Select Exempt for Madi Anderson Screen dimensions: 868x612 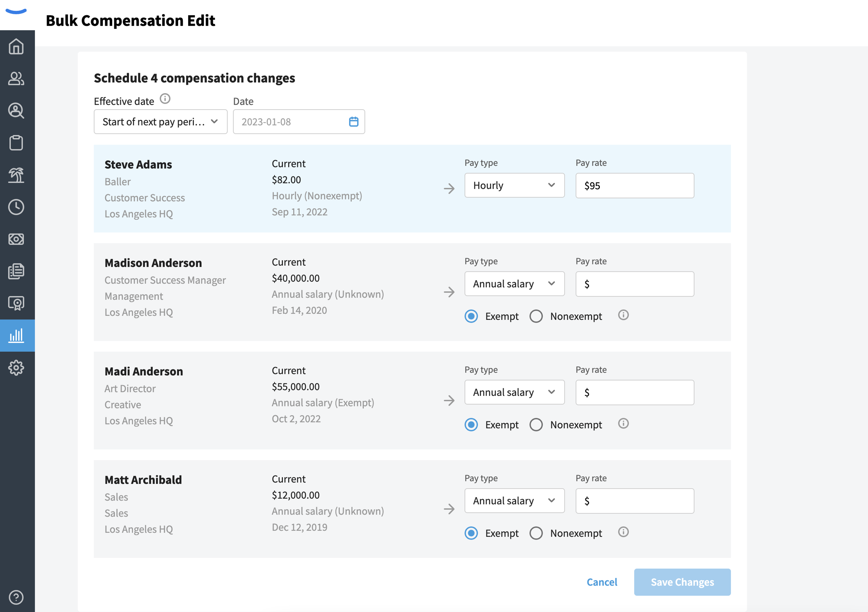tap(472, 425)
